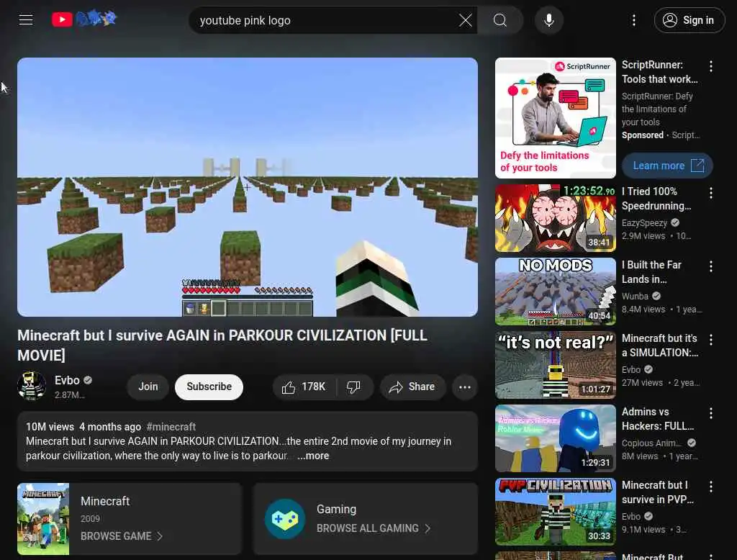Image resolution: width=737 pixels, height=560 pixels.
Task: Like the video with 178K likes
Action: pyautogui.click(x=304, y=387)
